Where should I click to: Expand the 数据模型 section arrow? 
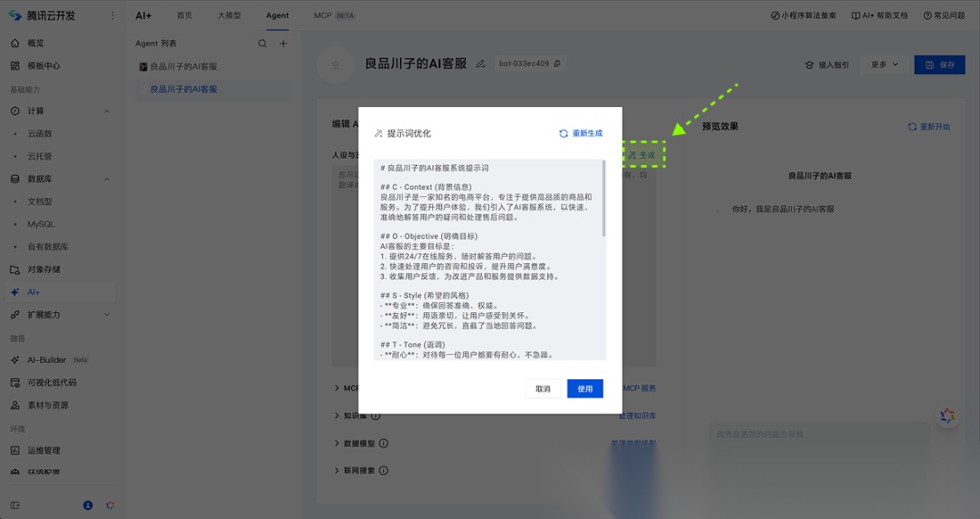(337, 444)
